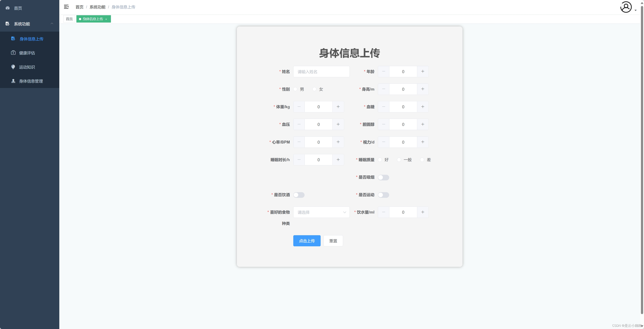644x329 pixels.
Task: Click the dashboard icon beside 首页
Action: tap(8, 8)
